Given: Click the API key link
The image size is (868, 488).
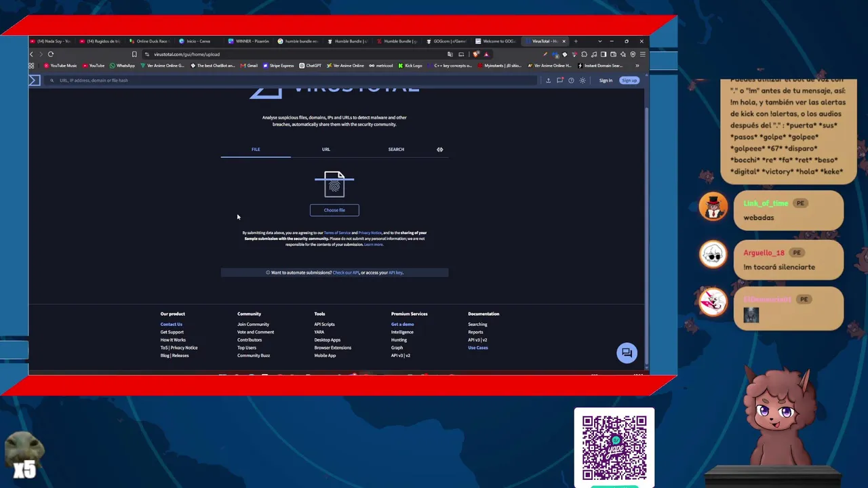Looking at the screenshot, I should (395, 272).
